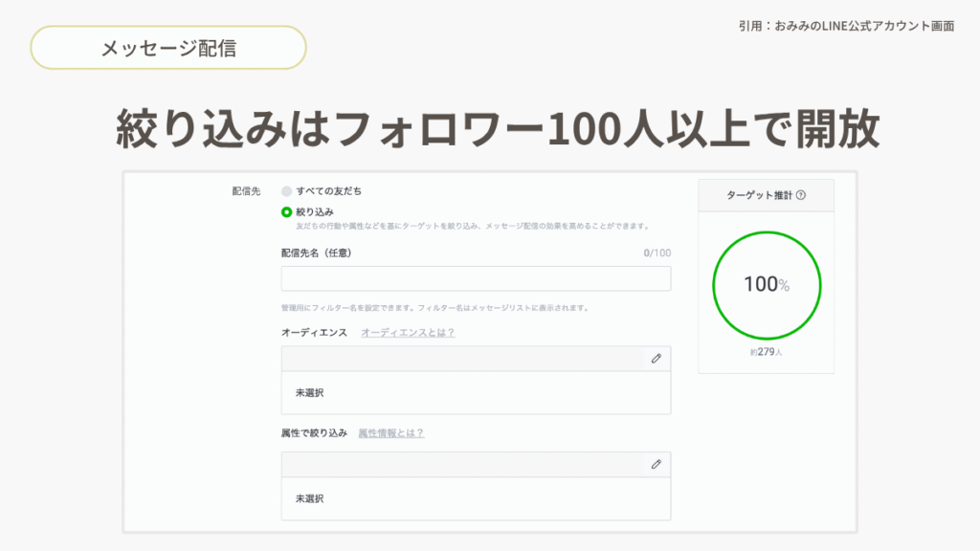Screen dimensions: 980x551
Task: Select the すべての友だち radio button
Action: click(x=286, y=191)
